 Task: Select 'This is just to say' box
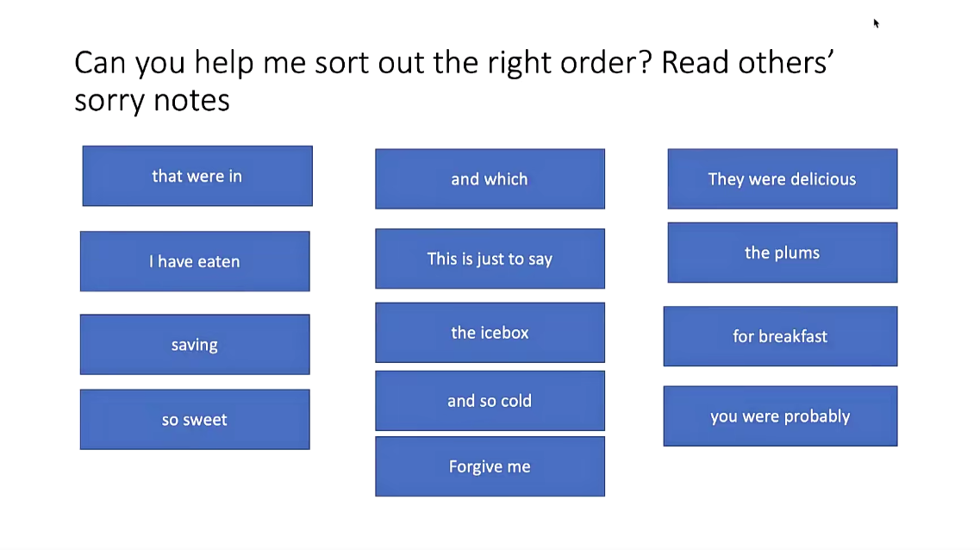point(490,259)
